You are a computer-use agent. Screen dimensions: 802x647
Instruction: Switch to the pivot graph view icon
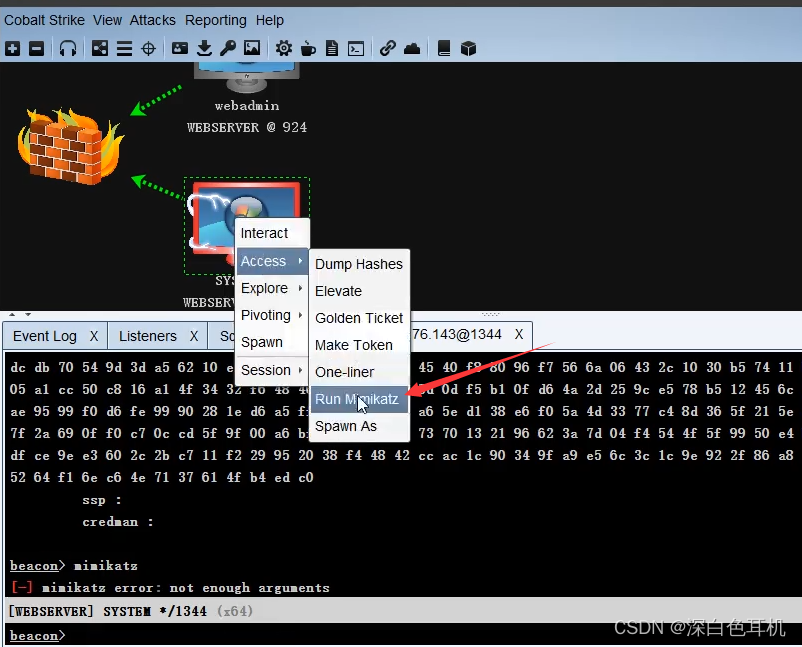(x=100, y=49)
